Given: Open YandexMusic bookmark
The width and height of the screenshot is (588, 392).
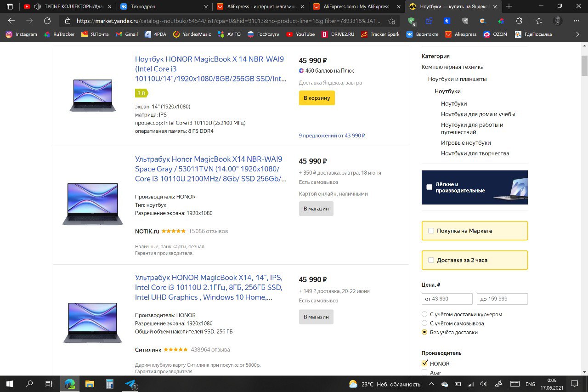Looking at the screenshot, I should coord(192,34).
